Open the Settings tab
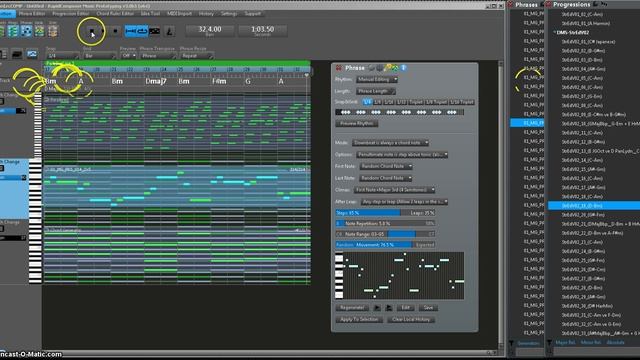This screenshot has width=640, height=360. [229, 13]
